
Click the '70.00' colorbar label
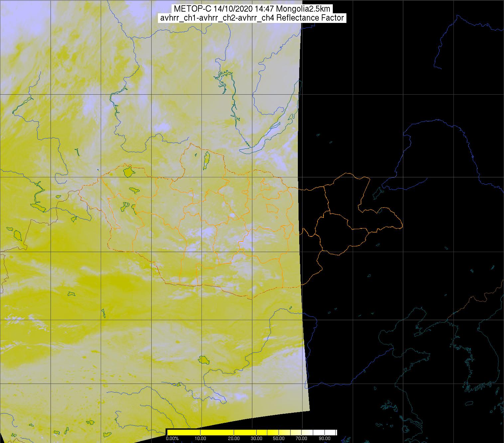[302, 439]
